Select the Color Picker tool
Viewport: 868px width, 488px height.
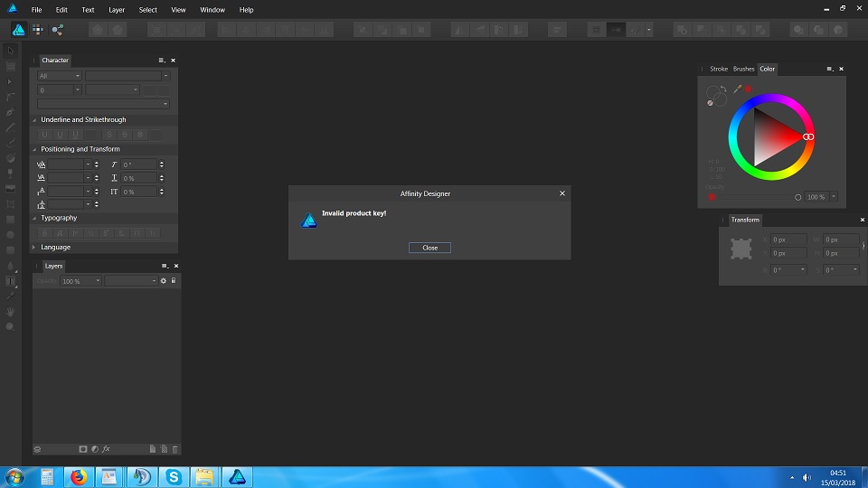pos(11,296)
